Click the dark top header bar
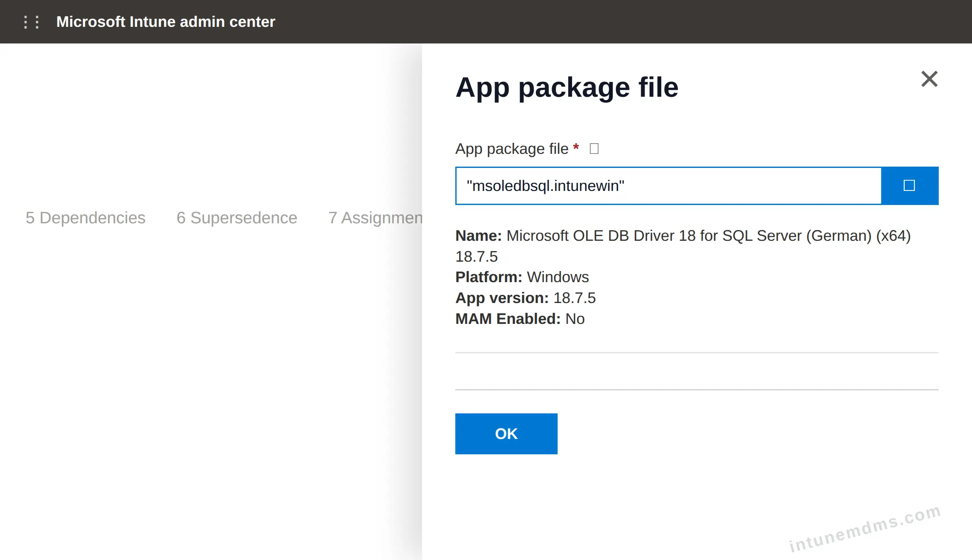The width and height of the screenshot is (972, 560). pyautogui.click(x=486, y=22)
